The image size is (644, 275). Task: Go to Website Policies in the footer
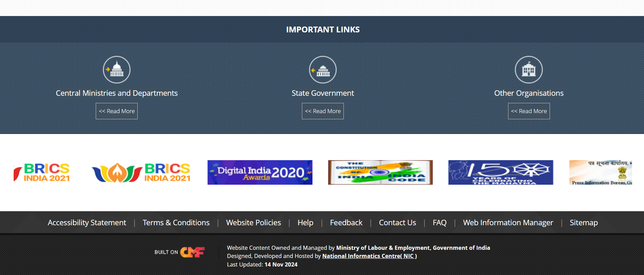pos(254,223)
